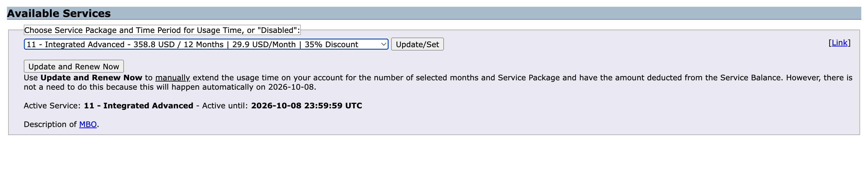Click the bold 11 - Integrated Advanced text
Viewport: 868px width, 170px height.
[x=139, y=106]
